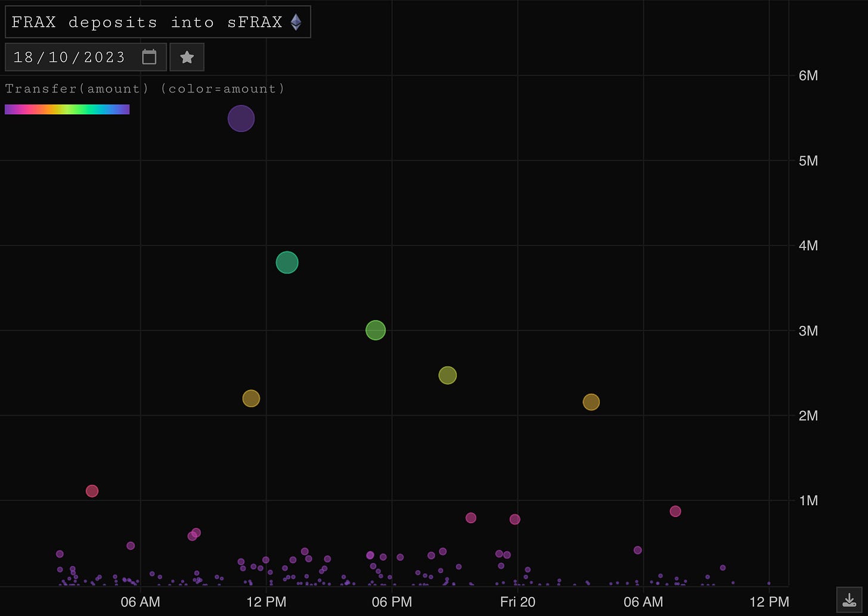Click the 'FRAX deposits into sFRAX' title
This screenshot has width=868, height=616.
(147, 23)
